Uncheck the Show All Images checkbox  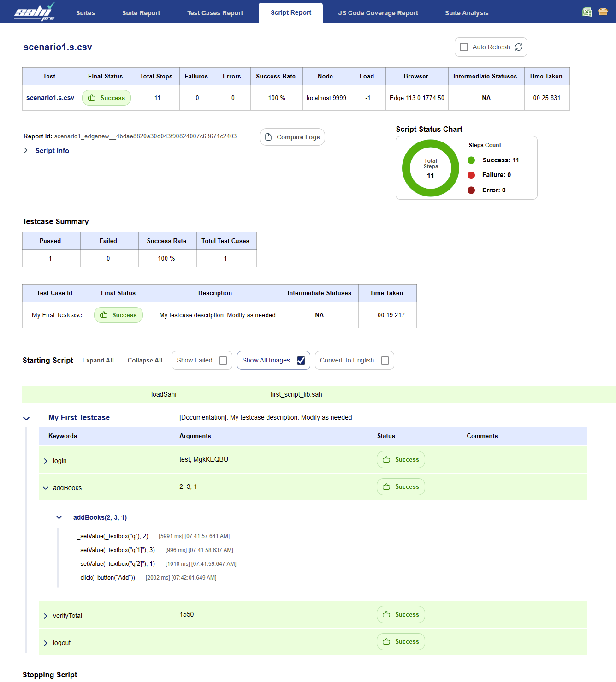pos(301,361)
